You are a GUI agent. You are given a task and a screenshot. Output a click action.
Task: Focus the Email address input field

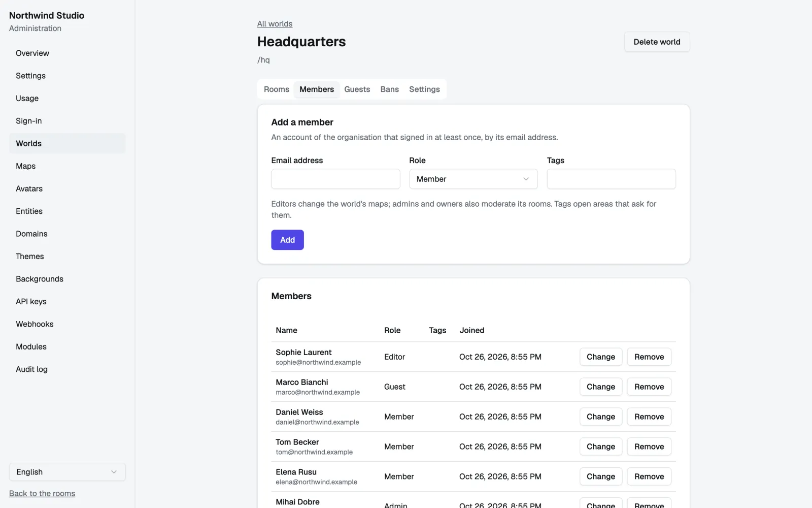pos(335,179)
